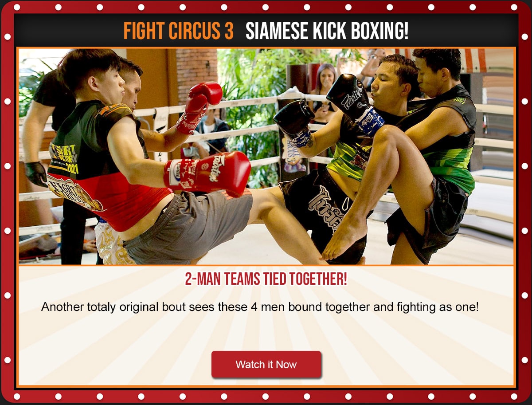Open the kickboxing fight photo
Viewport: 532px width, 405px height.
click(x=266, y=156)
